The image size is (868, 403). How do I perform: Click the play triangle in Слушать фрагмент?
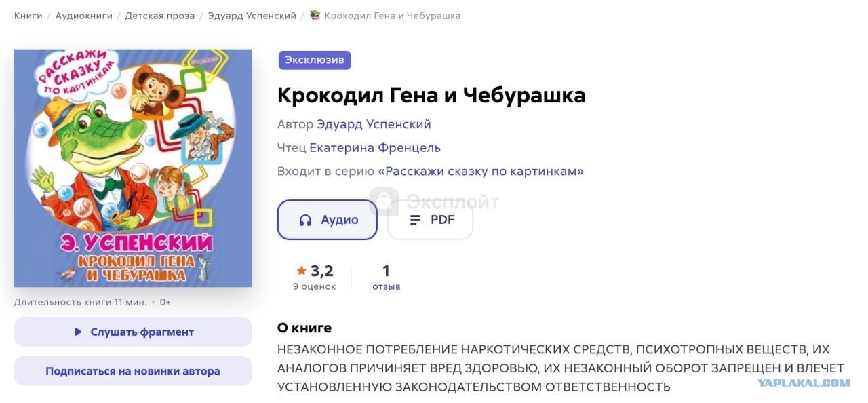point(78,332)
